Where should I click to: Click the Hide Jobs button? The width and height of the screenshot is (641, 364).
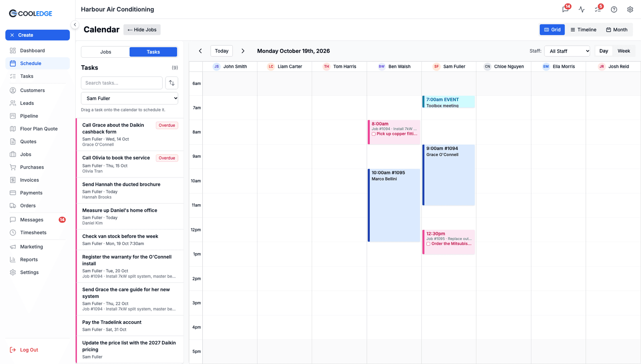click(142, 30)
